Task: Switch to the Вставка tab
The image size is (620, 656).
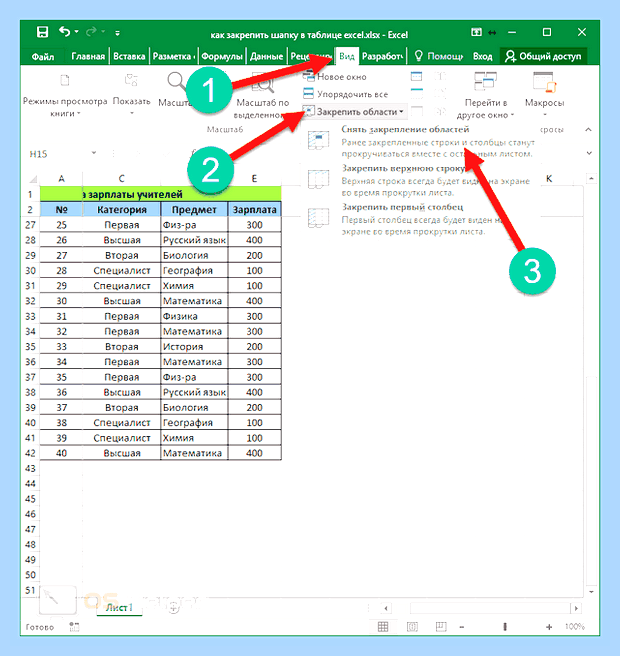Action: (x=129, y=56)
